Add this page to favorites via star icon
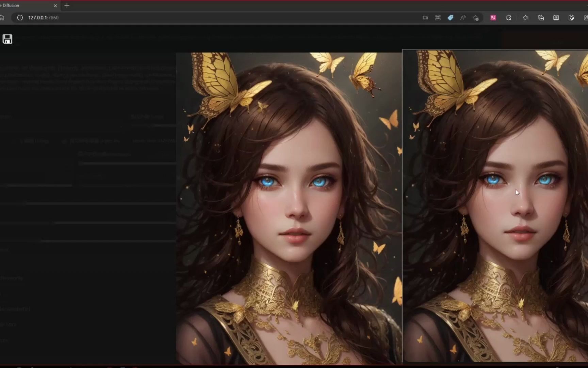The image size is (588, 368). tap(476, 18)
